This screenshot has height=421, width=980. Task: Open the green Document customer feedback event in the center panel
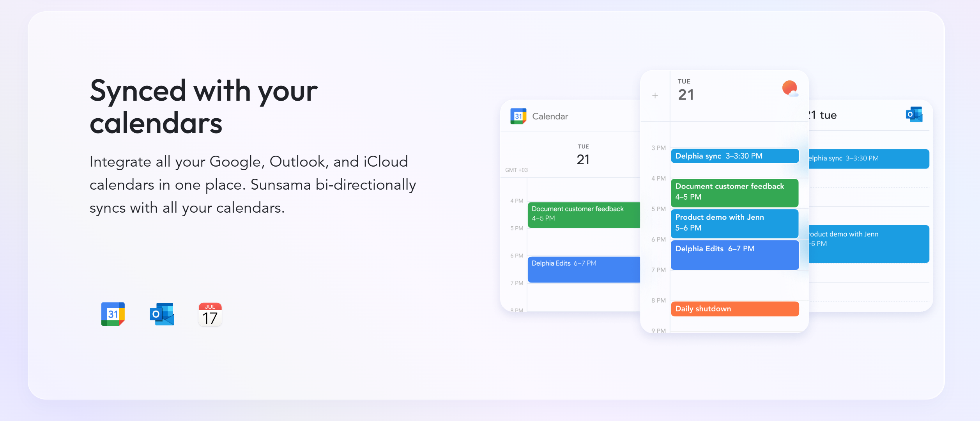pyautogui.click(x=735, y=193)
